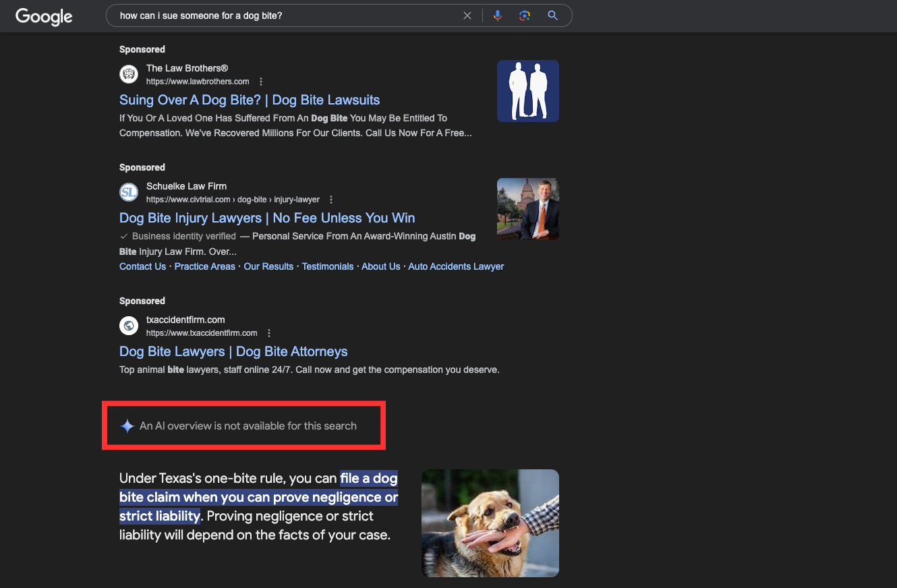Viewport: 897px width, 588px height.
Task: Start voice search with microphone icon
Action: pos(498,16)
